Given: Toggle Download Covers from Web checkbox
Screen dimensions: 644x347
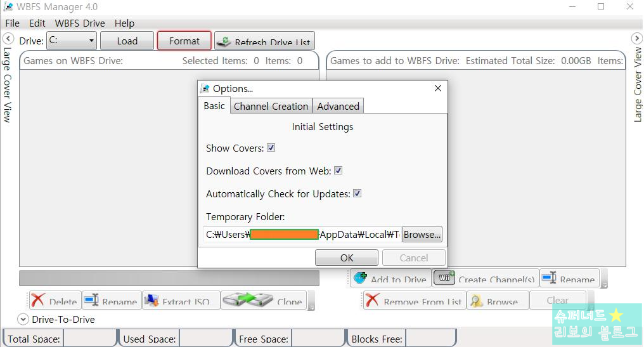Looking at the screenshot, I should [x=338, y=171].
